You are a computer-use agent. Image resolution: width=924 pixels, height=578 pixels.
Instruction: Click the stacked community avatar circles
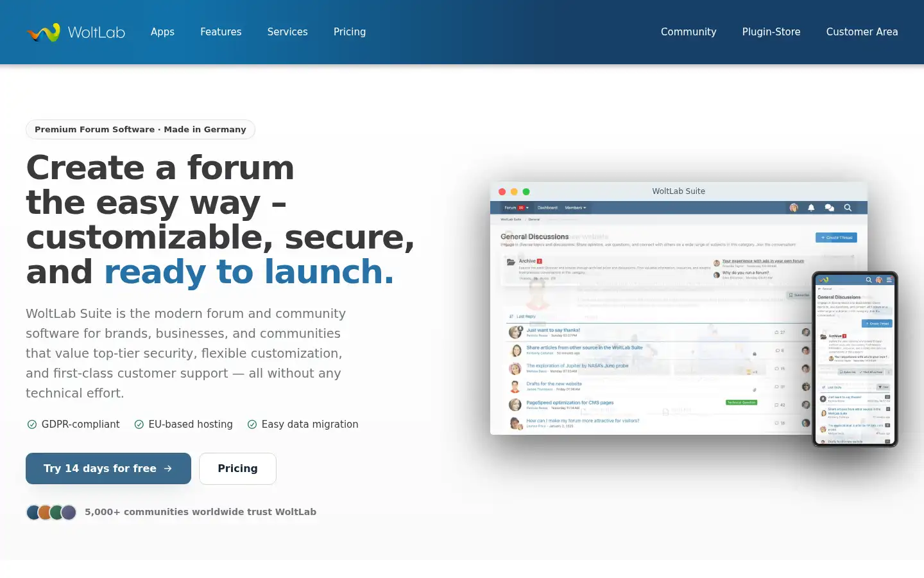51,512
